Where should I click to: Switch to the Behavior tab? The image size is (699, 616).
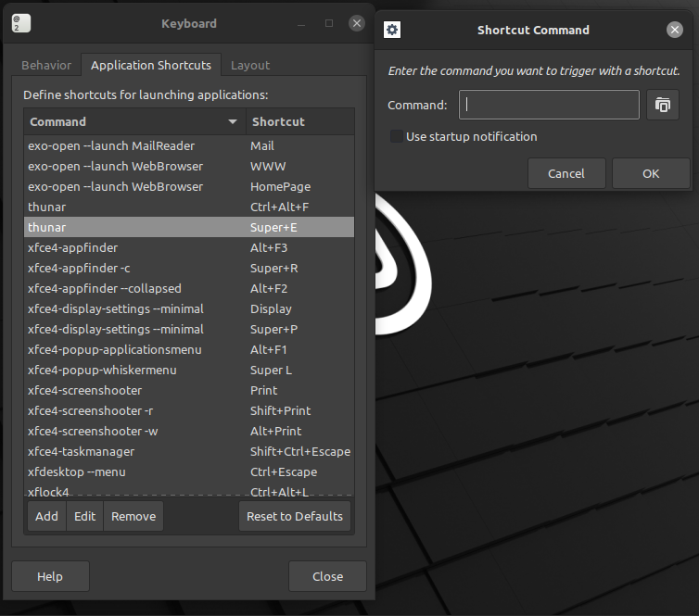point(46,65)
